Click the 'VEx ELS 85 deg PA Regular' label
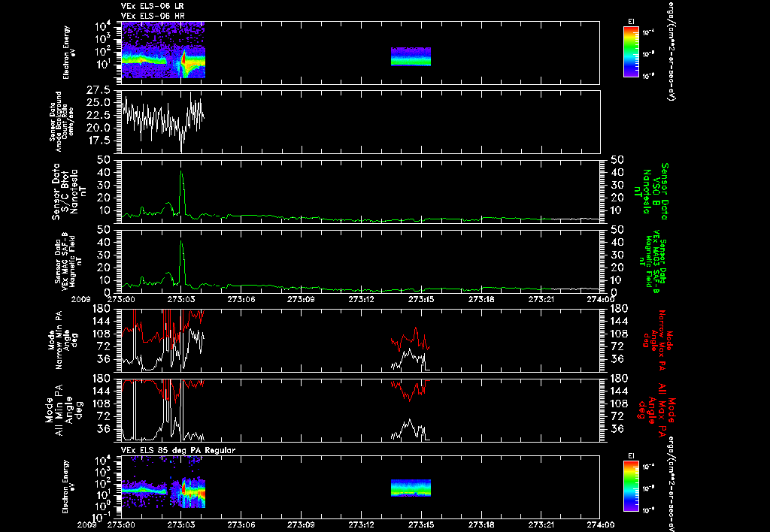Screen dimensions: 770x532 point(178,450)
